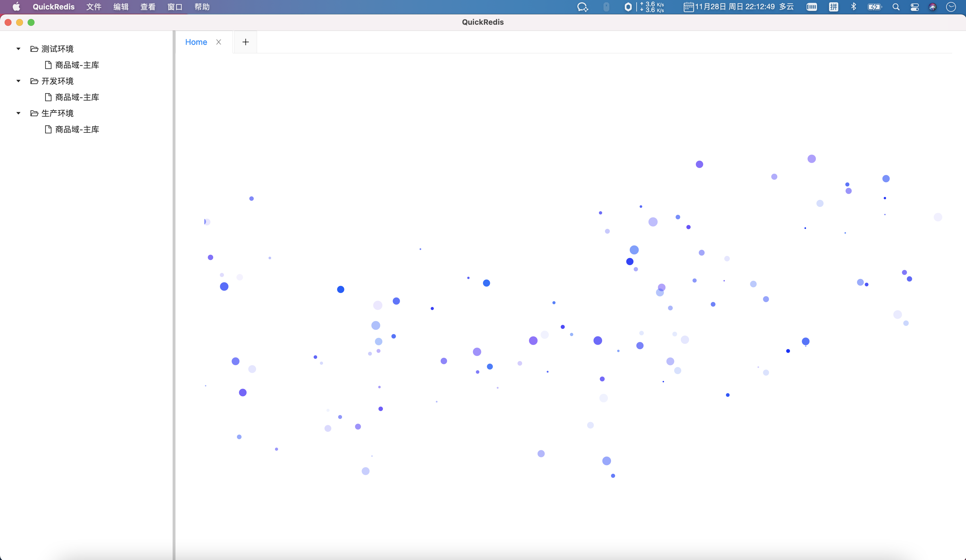Open Spotlight search in menu bar
This screenshot has width=966, height=560.
click(896, 7)
